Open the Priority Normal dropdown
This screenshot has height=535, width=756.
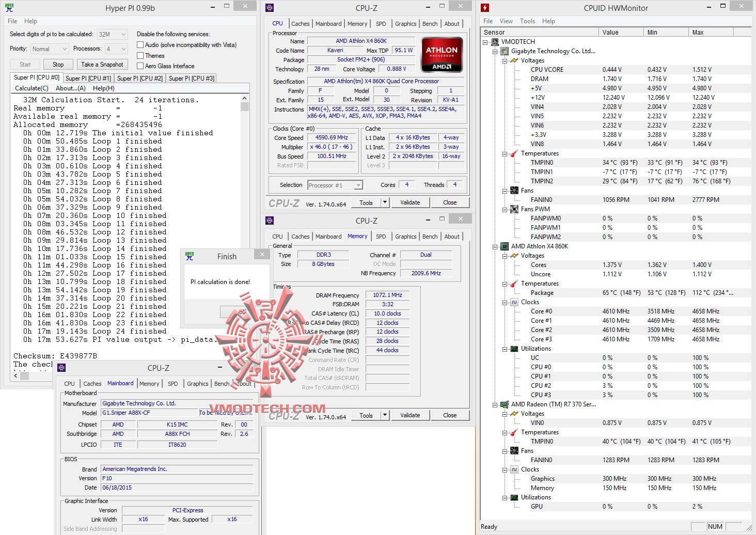point(49,49)
